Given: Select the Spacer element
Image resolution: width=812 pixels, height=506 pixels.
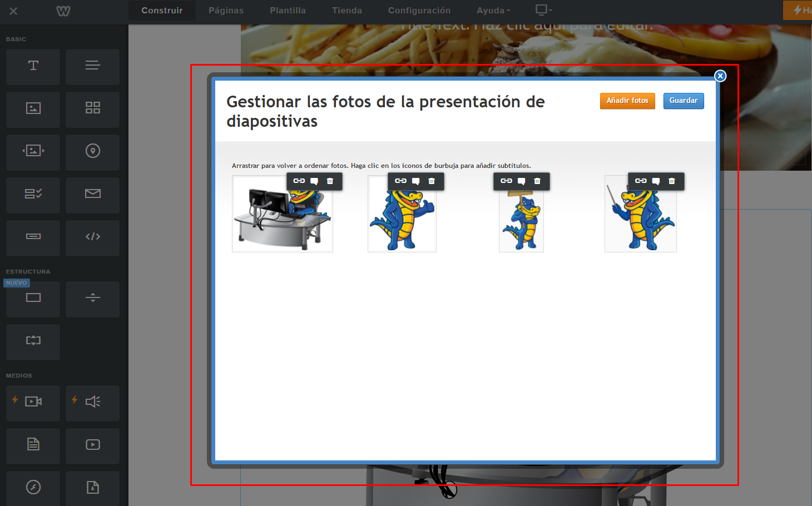Looking at the screenshot, I should (x=33, y=341).
